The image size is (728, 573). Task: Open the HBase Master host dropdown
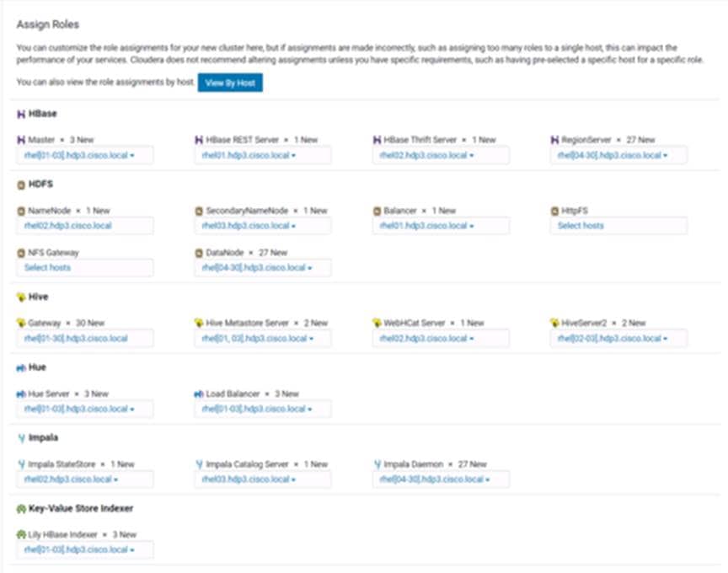pos(85,155)
